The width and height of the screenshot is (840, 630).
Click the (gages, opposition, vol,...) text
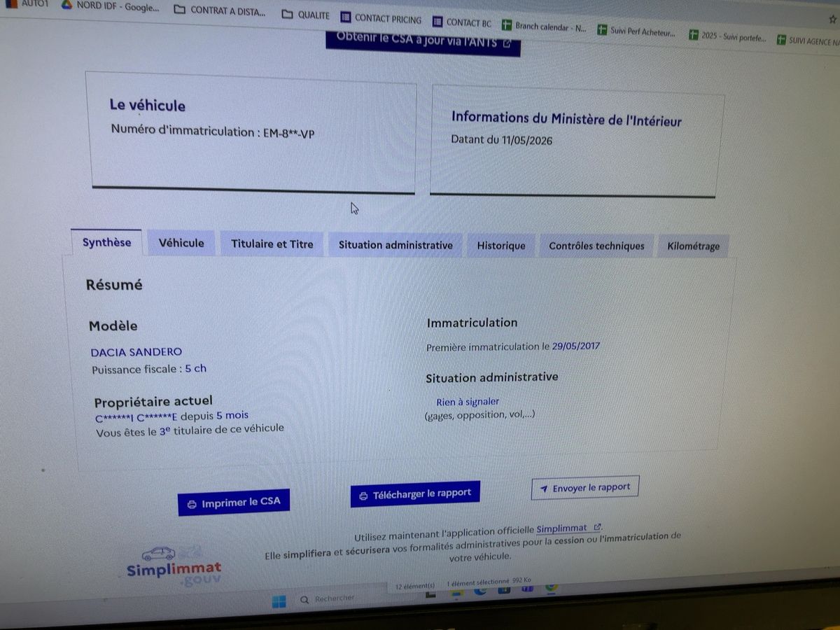point(479,415)
